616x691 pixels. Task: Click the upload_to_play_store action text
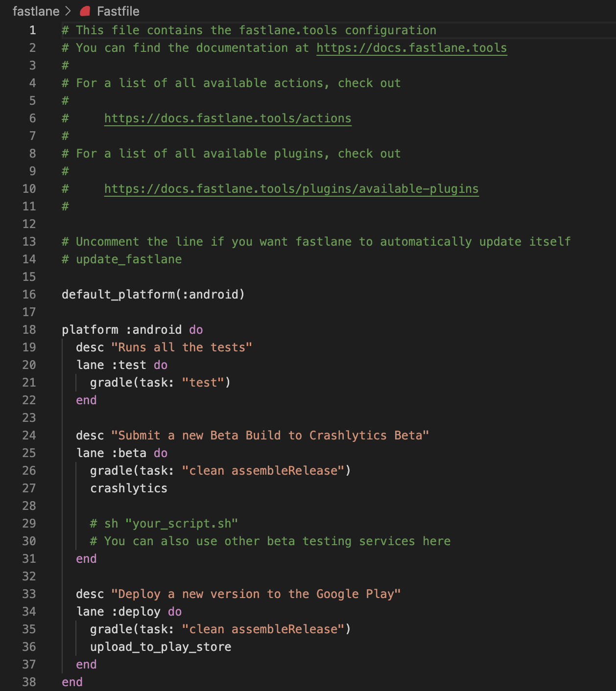[x=161, y=647]
